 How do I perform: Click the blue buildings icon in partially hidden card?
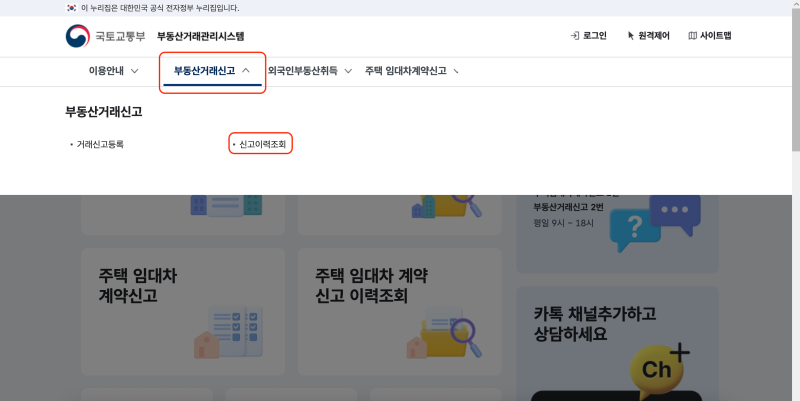226,205
